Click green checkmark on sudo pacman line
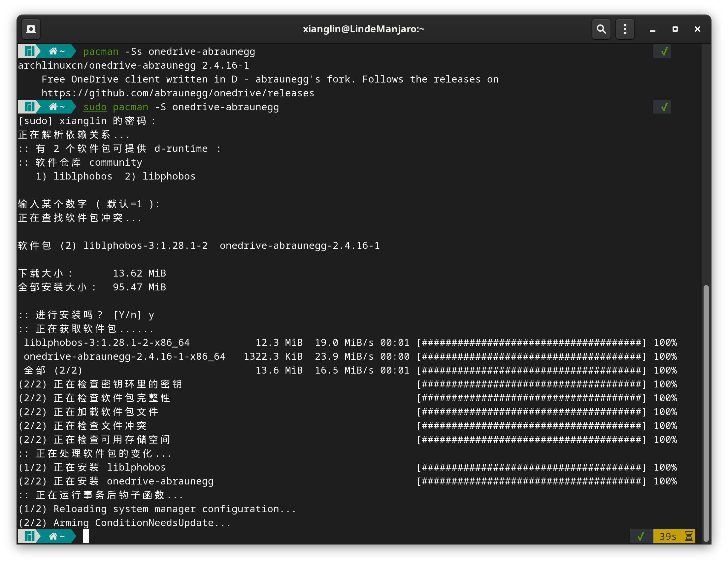 pos(664,107)
